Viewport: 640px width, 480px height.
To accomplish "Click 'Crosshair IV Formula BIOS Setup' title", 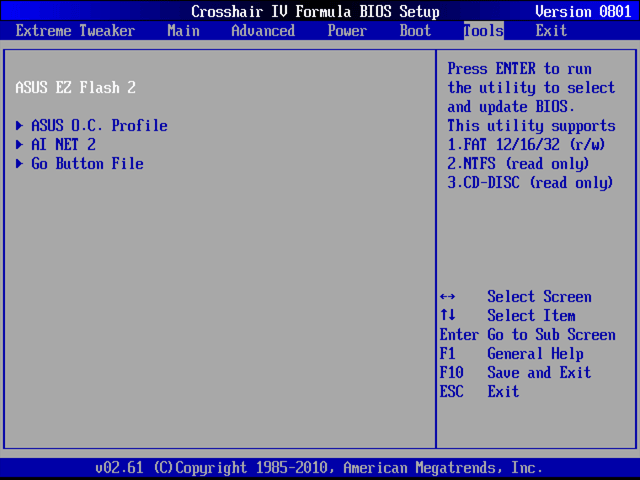I will [x=315, y=11].
